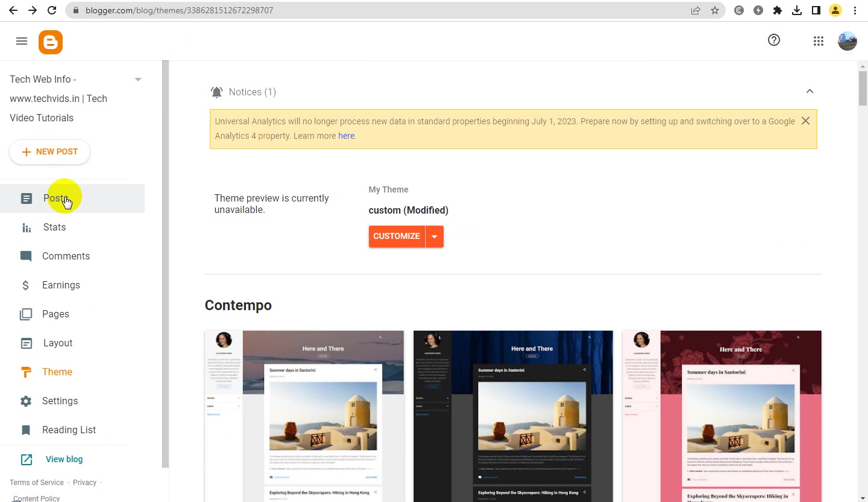Open the Customize button dropdown arrow

[x=435, y=237]
